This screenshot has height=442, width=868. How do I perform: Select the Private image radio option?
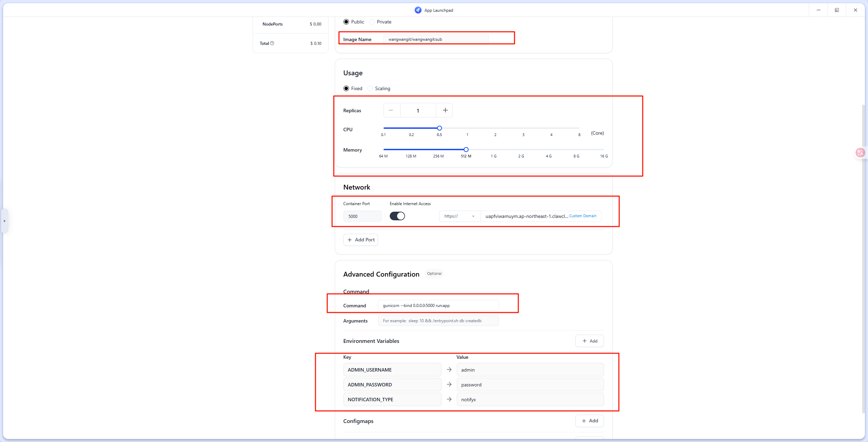point(372,22)
